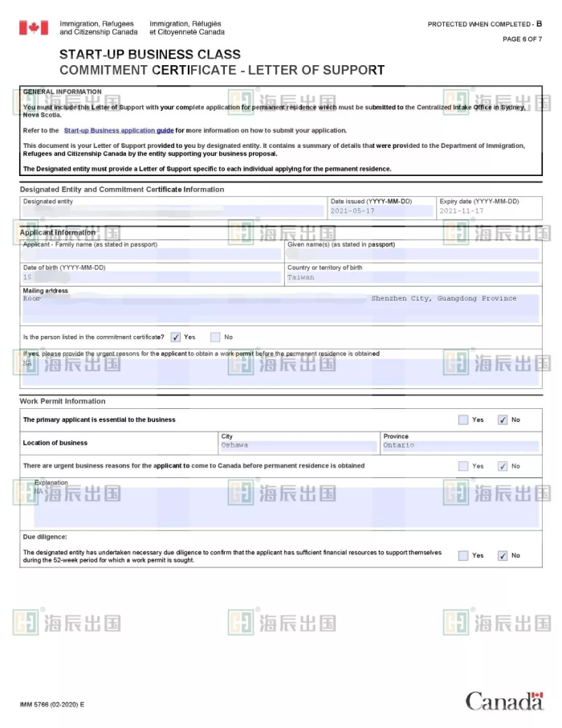Select Yes for urgent business reasons
The image size is (562, 728).
[x=463, y=466]
